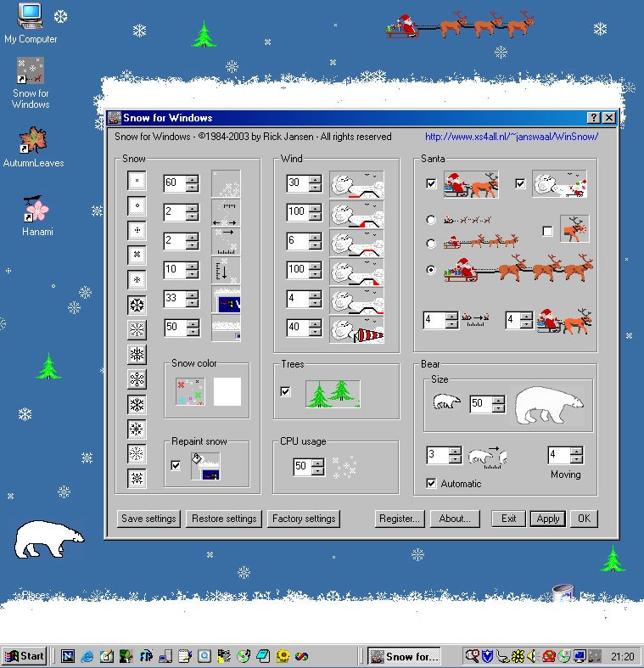Select the medium Santa size radio button
The width and height of the screenshot is (644, 668).
click(431, 244)
